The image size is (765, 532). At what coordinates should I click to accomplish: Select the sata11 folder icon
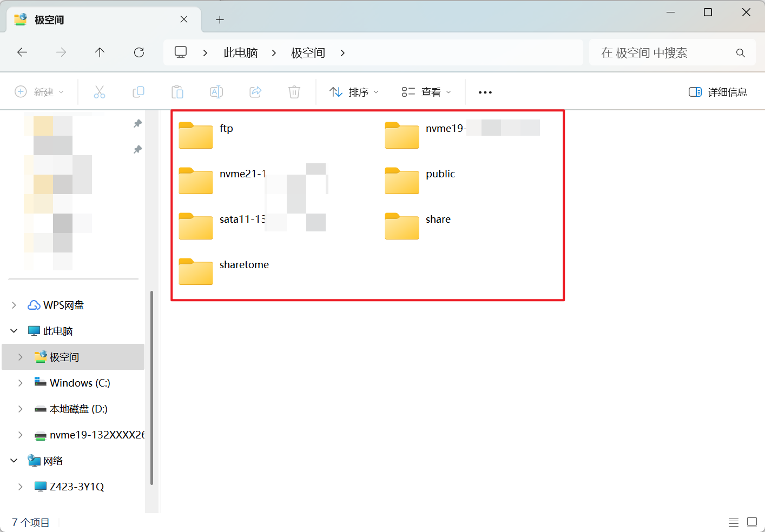[x=196, y=226]
